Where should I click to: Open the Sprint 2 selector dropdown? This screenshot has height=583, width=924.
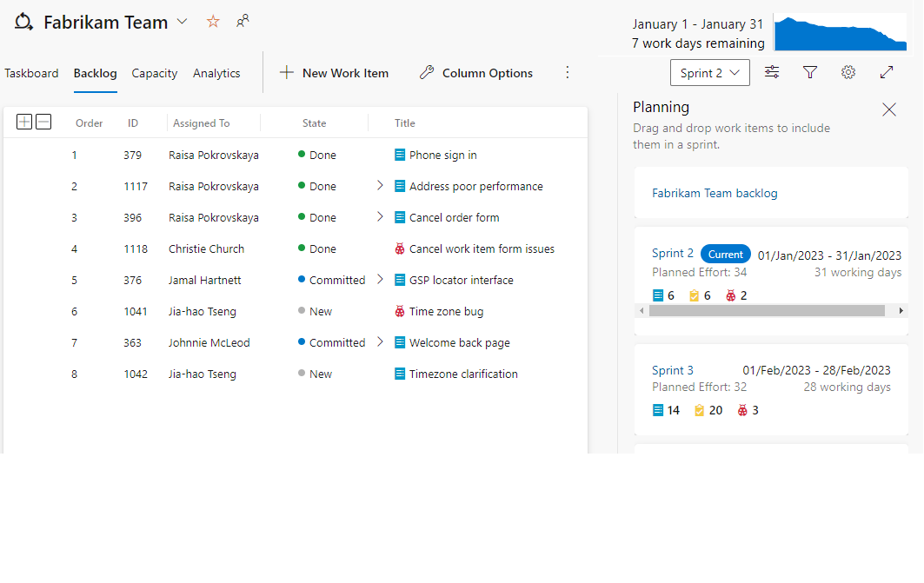point(710,73)
